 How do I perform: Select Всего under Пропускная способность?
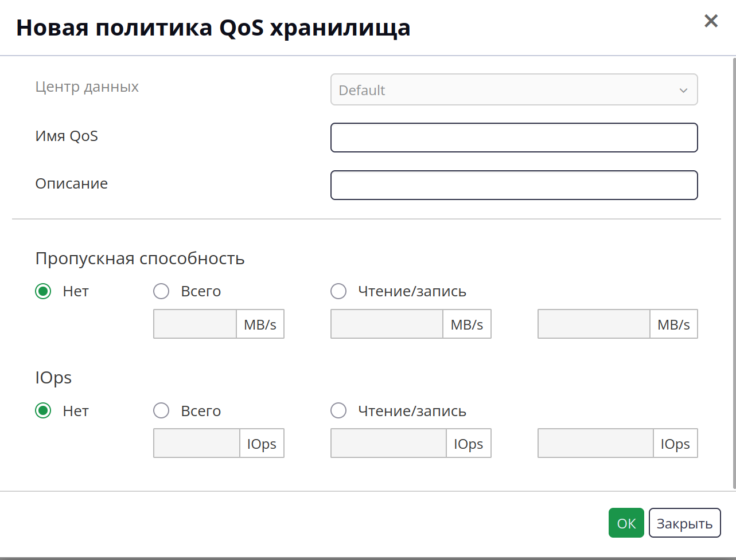[x=161, y=291]
